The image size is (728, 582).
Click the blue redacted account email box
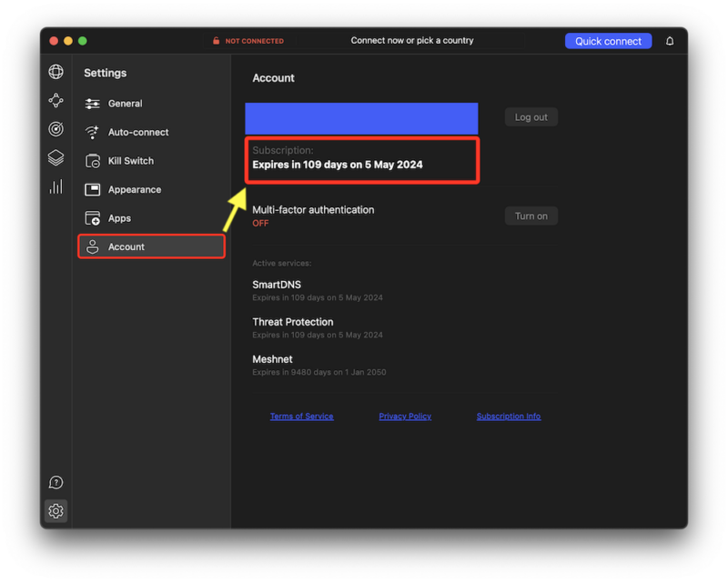[x=361, y=119]
